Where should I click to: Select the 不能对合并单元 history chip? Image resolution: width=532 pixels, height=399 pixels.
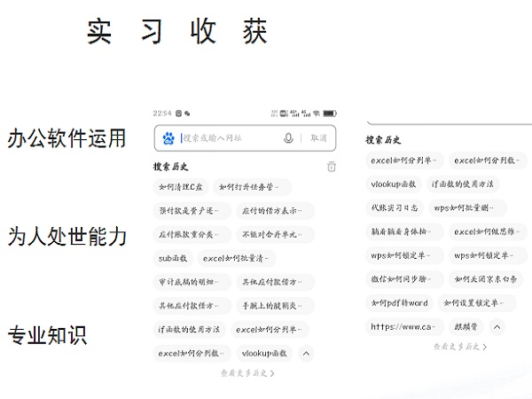click(276, 234)
